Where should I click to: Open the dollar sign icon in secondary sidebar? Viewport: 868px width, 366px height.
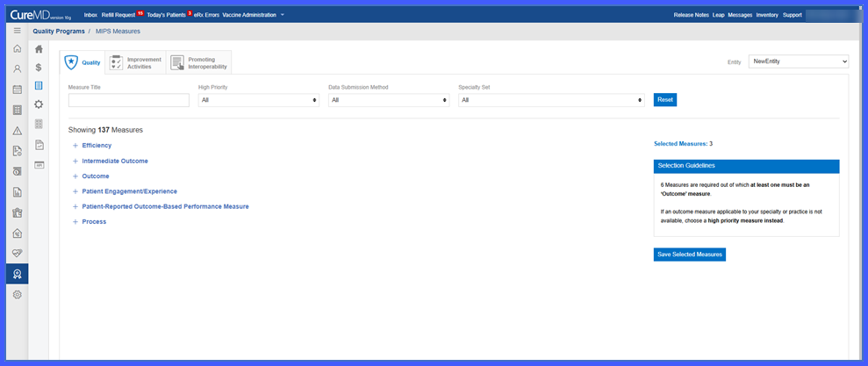pyautogui.click(x=39, y=68)
